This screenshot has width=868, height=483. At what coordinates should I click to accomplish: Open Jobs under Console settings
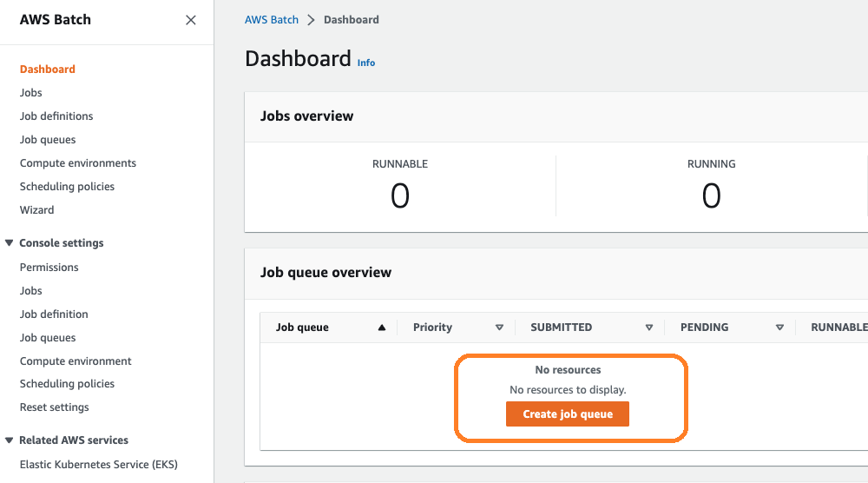click(x=31, y=290)
